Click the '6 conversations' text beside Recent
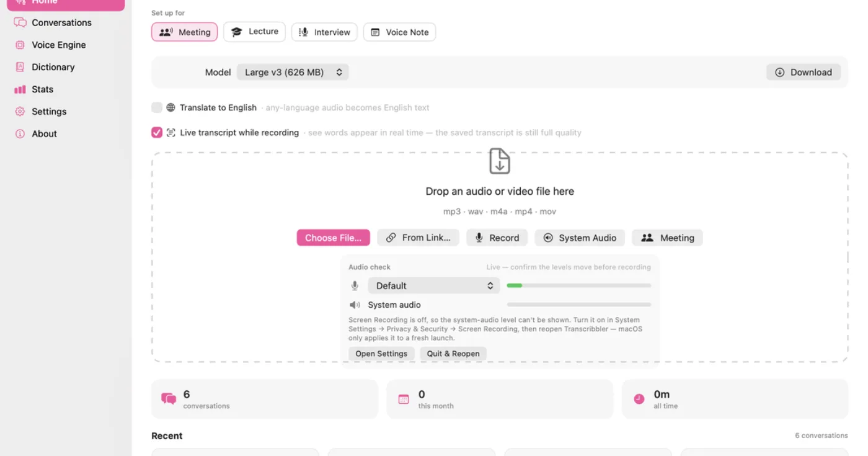 point(821,436)
